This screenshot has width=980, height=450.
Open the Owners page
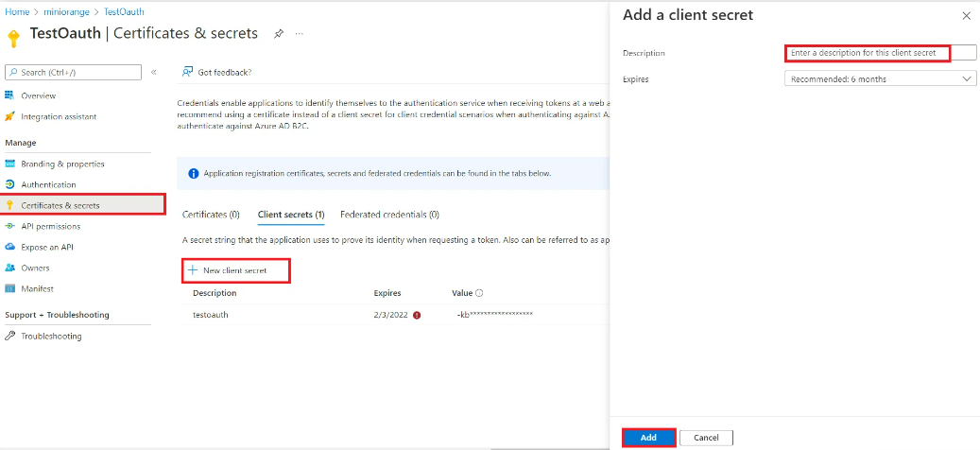coord(35,268)
